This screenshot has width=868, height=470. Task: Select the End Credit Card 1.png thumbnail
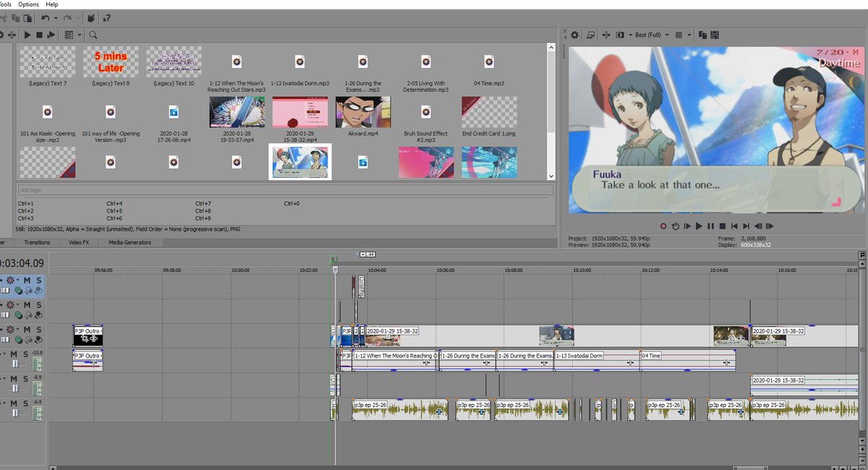489,112
